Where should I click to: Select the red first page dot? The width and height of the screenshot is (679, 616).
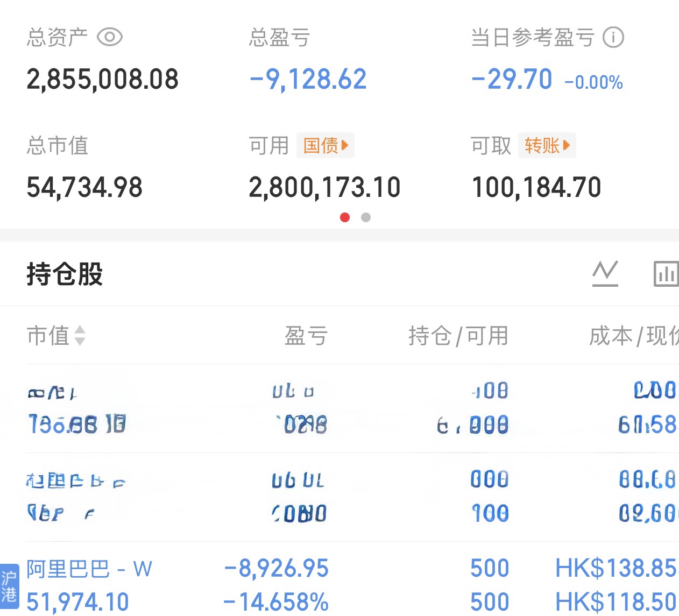[x=345, y=217]
